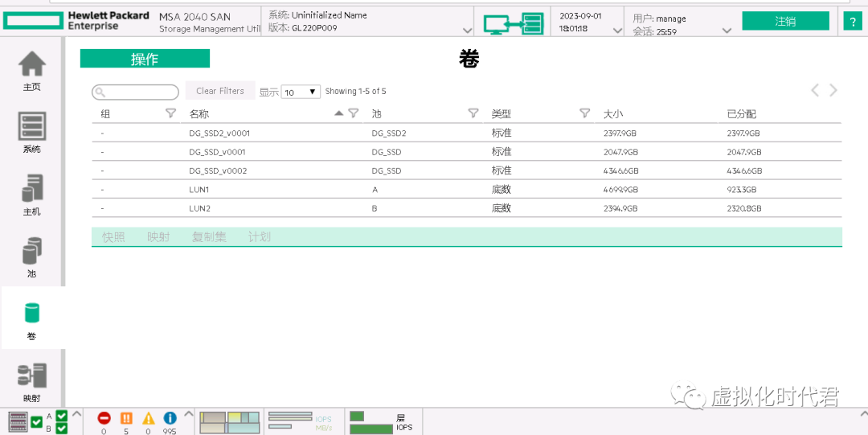Click the Clear Filters button
Image resolution: width=868 pixels, height=435 pixels.
point(220,91)
